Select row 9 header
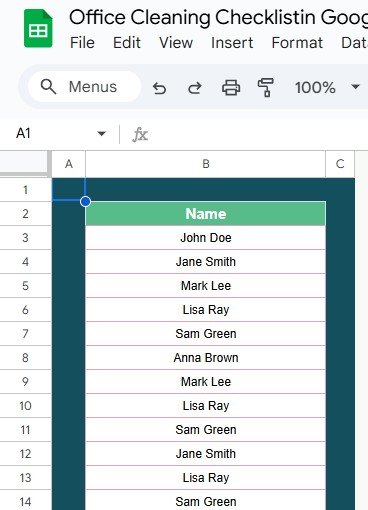This screenshot has height=510, width=368. (x=25, y=382)
